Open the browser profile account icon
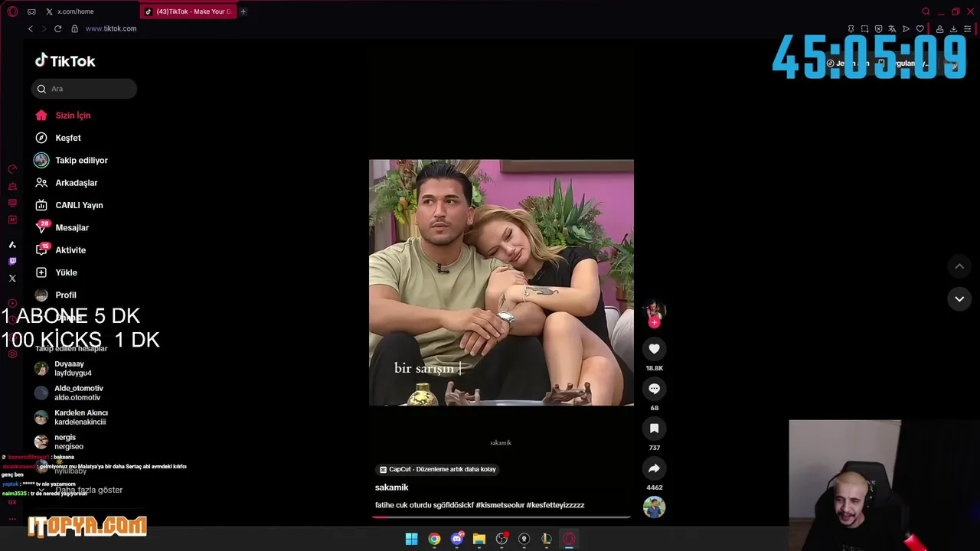 pyautogui.click(x=939, y=29)
